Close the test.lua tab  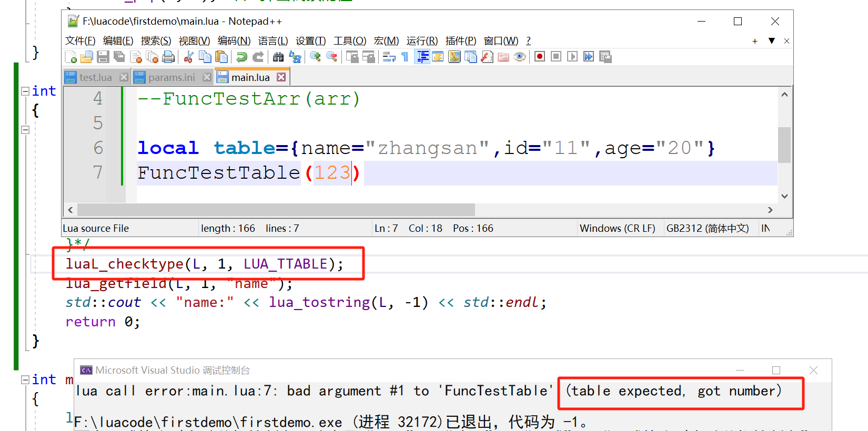(x=124, y=77)
